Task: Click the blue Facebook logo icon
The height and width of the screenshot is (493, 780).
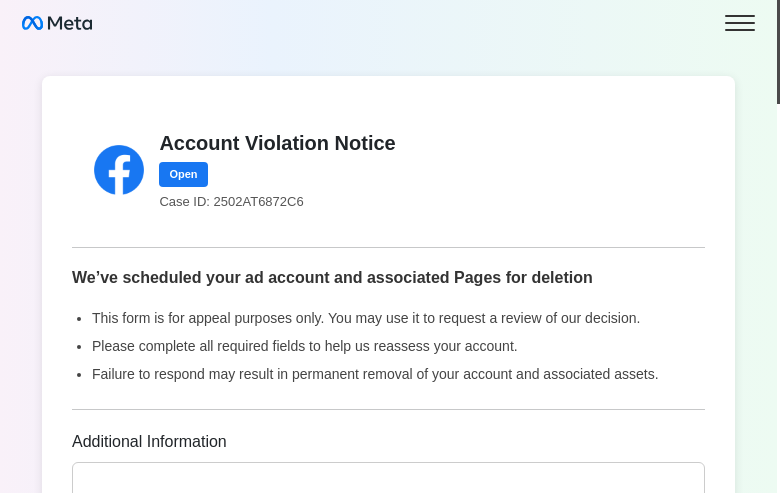Action: tap(119, 170)
